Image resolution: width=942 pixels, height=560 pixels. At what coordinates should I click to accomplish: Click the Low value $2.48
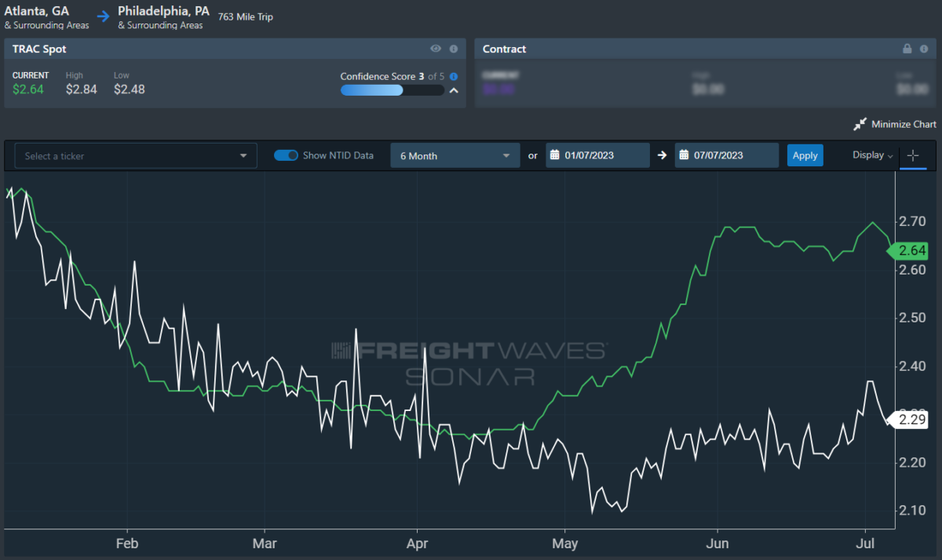(130, 89)
